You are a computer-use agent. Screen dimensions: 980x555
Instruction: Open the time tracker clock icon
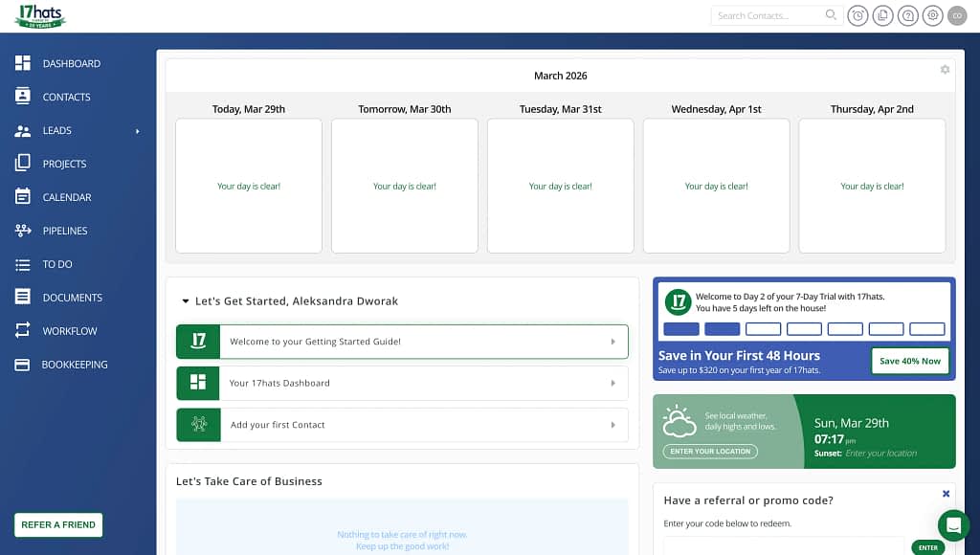[857, 15]
